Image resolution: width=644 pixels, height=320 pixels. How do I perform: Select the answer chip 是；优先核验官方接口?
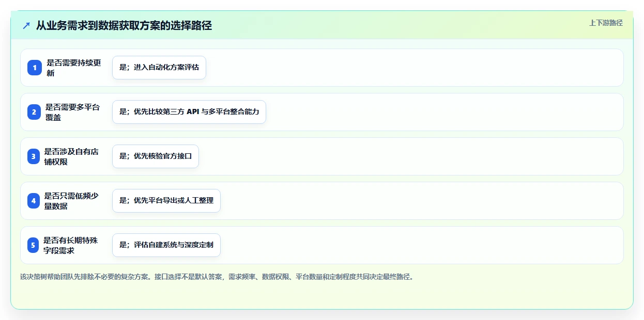click(156, 156)
